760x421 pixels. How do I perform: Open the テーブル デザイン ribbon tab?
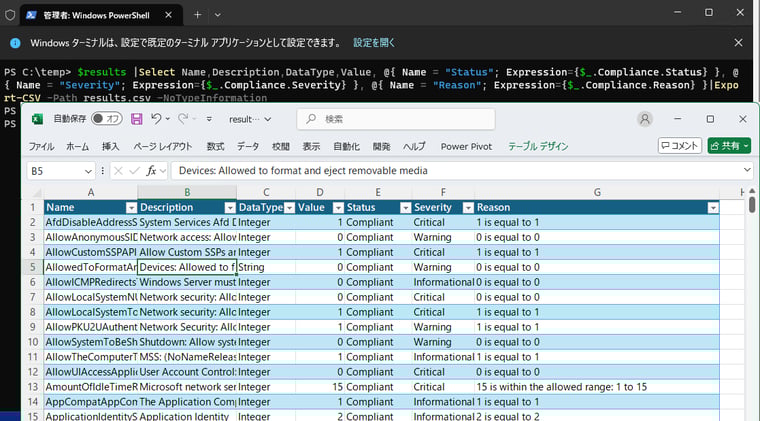coord(538,146)
